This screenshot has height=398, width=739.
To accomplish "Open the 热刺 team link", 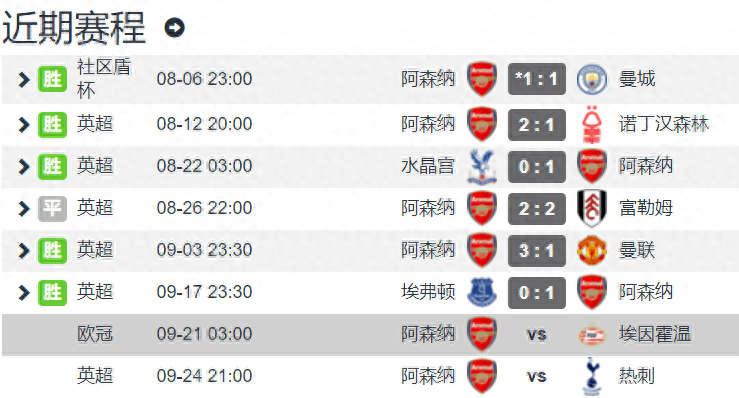I will coord(637,376).
